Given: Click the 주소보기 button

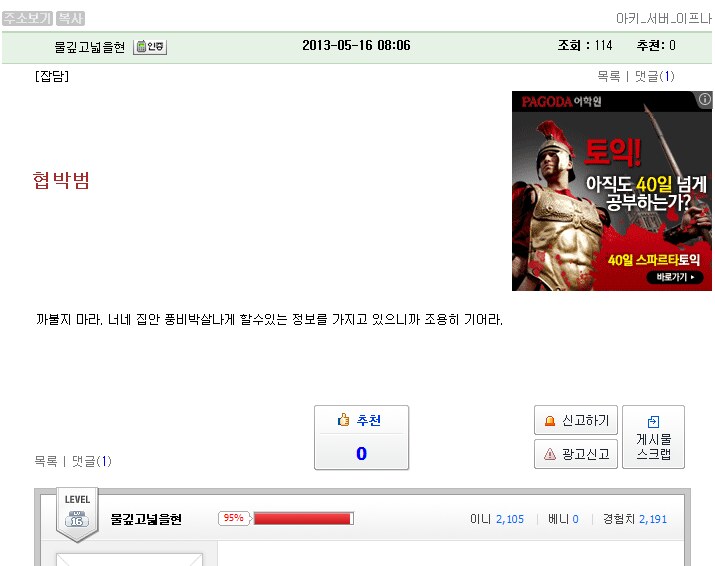Looking at the screenshot, I should pos(27,18).
